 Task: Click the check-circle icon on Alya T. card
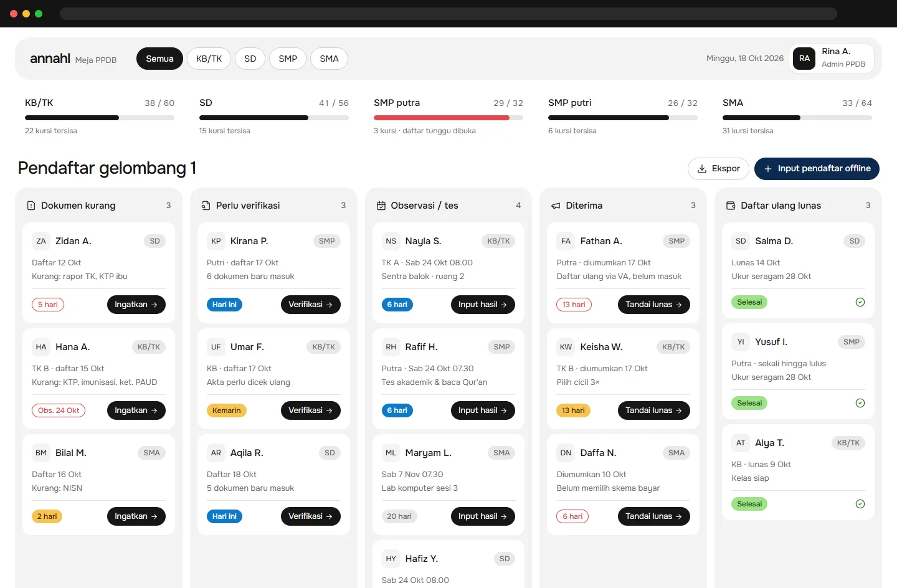(860, 504)
